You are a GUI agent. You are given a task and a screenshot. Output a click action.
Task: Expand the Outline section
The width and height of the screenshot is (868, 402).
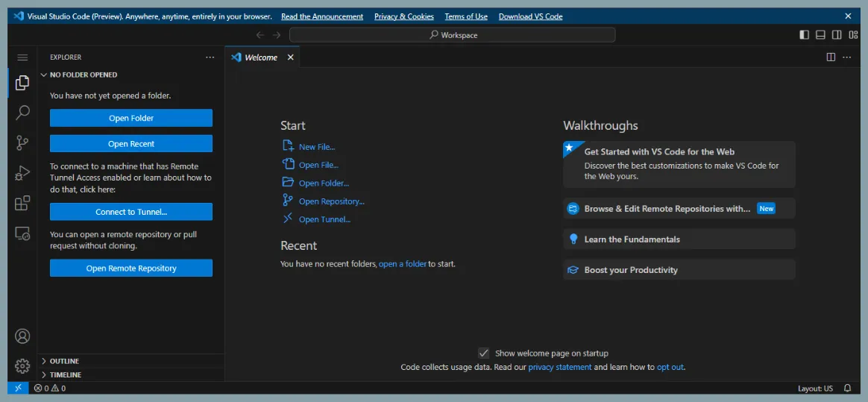pos(64,361)
